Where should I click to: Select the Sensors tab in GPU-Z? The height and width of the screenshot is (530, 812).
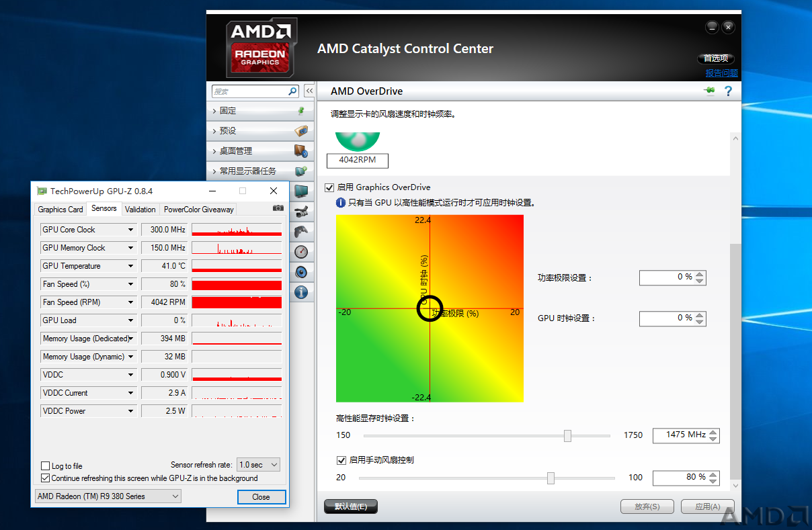point(104,208)
